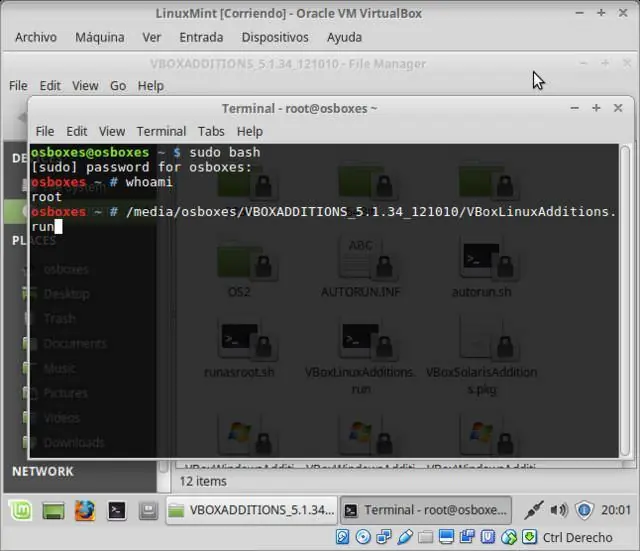Screen dimensions: 640x551
Task: Open the Dispositivos menu in VirtualBox
Action: (275, 37)
